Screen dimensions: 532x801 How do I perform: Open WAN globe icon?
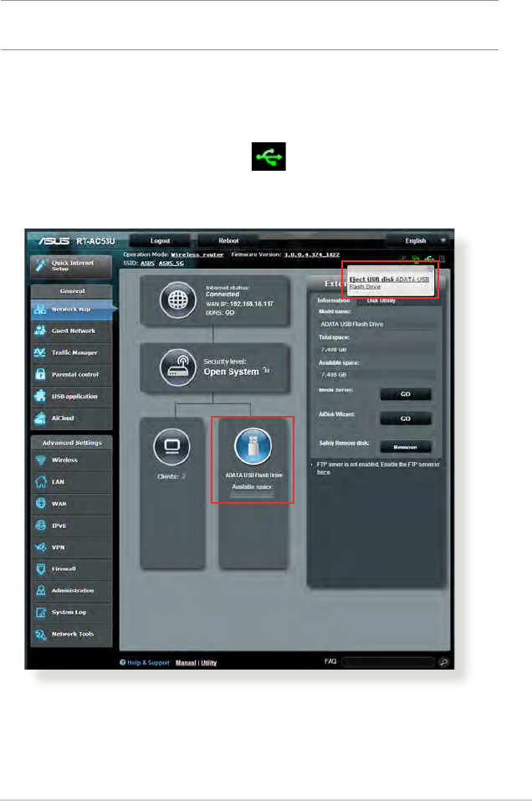[40, 503]
